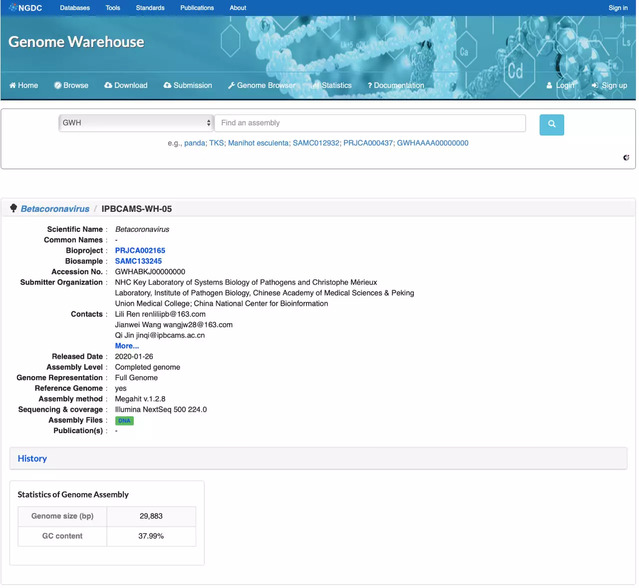Click the More... contacts link
This screenshot has height=588, width=639.
coord(127,346)
